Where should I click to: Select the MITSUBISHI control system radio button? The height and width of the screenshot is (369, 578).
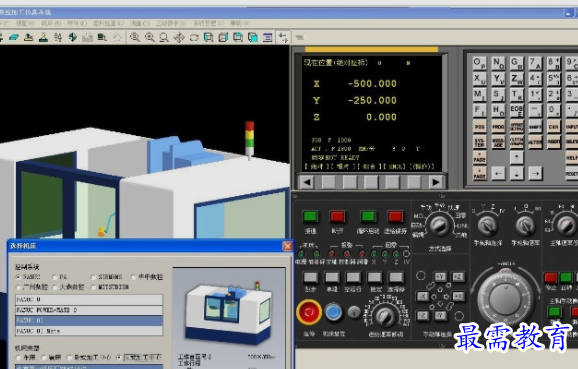pyautogui.click(x=93, y=287)
